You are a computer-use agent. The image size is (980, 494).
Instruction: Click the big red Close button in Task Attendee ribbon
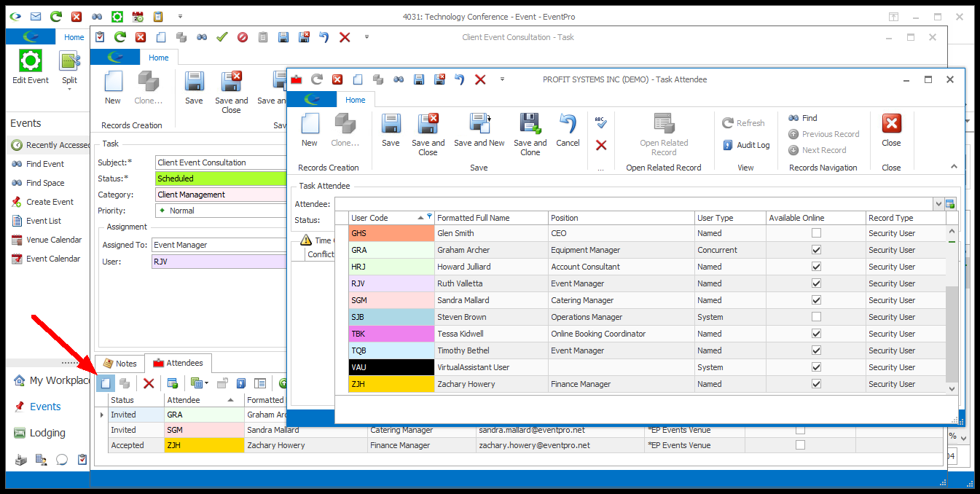891,130
